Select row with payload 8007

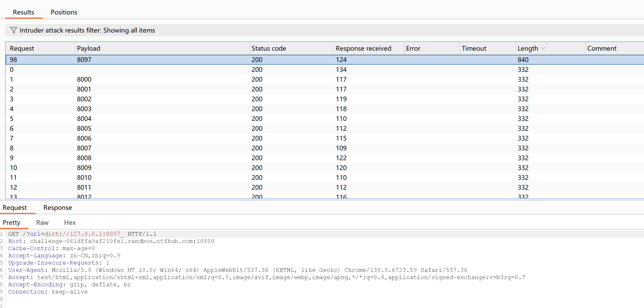[324, 148]
